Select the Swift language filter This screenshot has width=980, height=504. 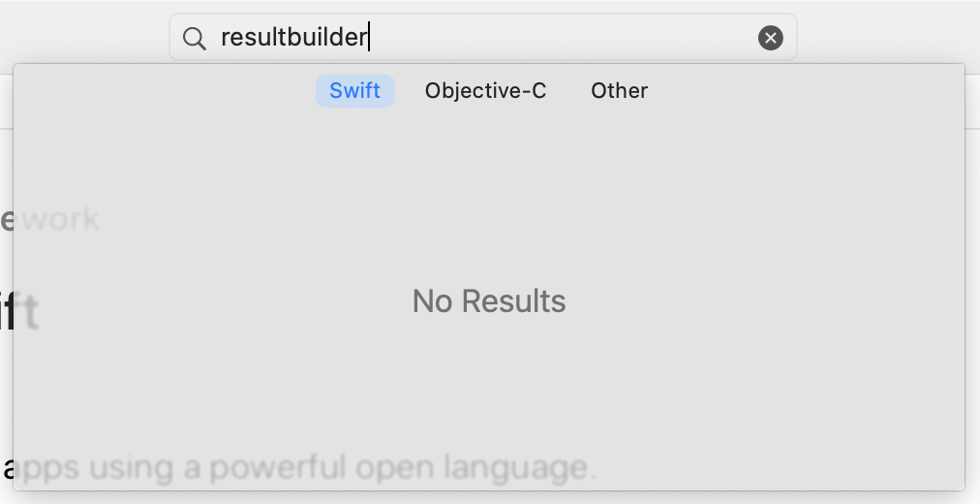pos(354,91)
